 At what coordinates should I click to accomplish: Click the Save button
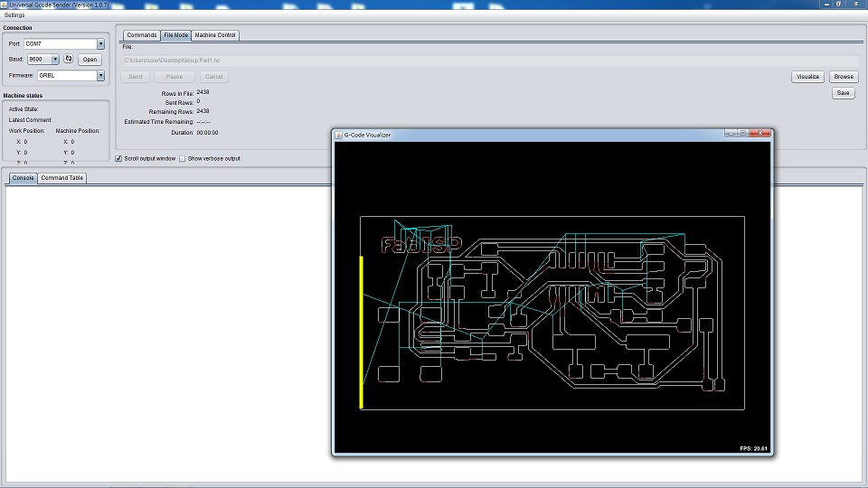coord(843,93)
